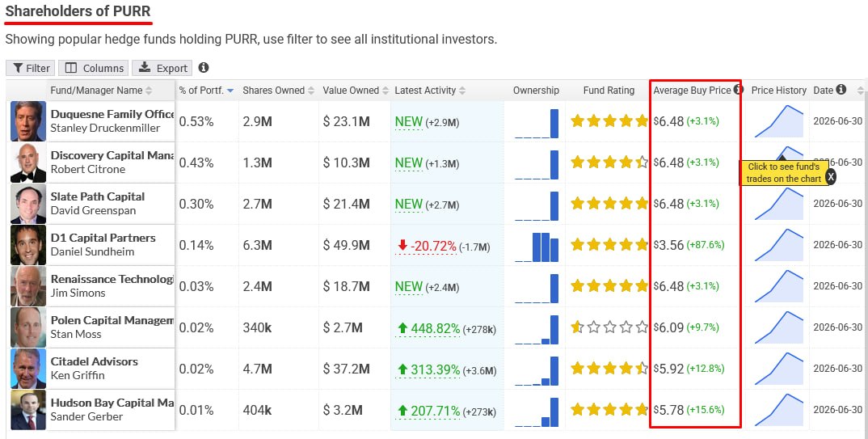Click D1 Capital Partners ownership bar chart
Viewport: 868px width, 439px height.
[537, 245]
